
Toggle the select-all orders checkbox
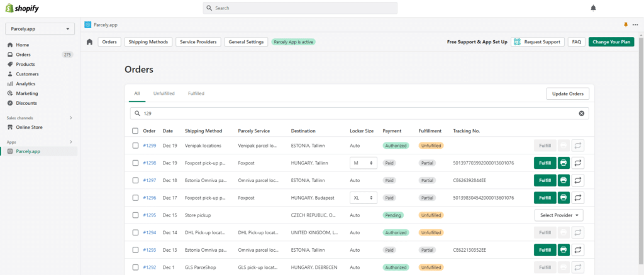[135, 131]
